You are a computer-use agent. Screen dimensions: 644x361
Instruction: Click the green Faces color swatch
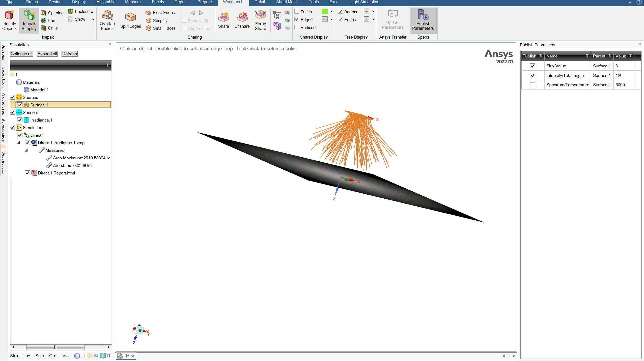tap(325, 12)
